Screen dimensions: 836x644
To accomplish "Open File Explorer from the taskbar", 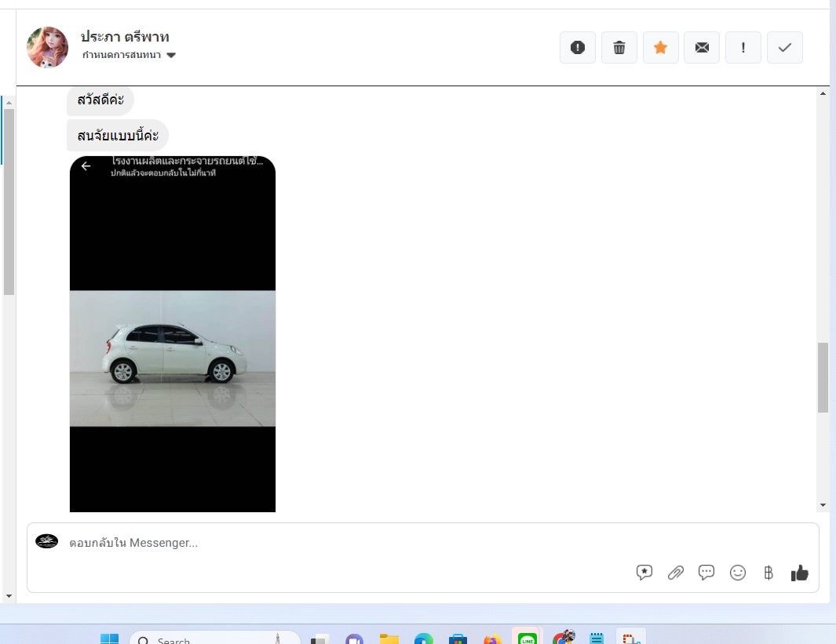I will [389, 639].
